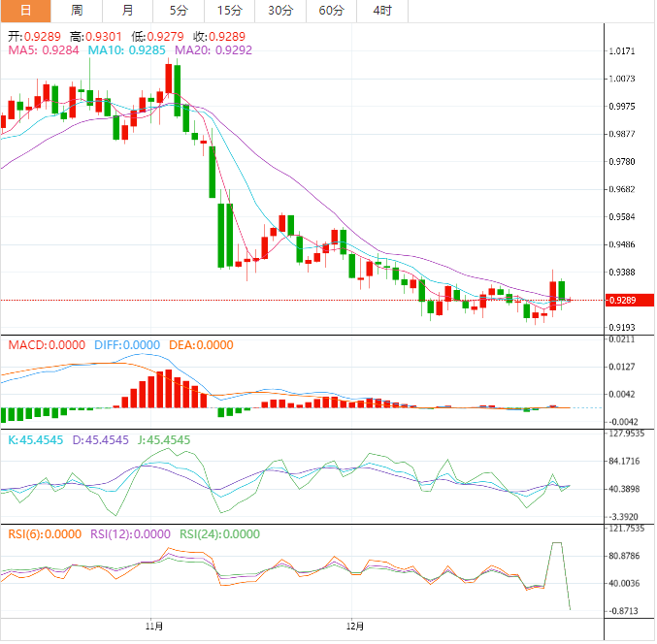657x644 pixels.
Task: Open the 月 (monthly) timeframe tab
Action: pos(128,11)
